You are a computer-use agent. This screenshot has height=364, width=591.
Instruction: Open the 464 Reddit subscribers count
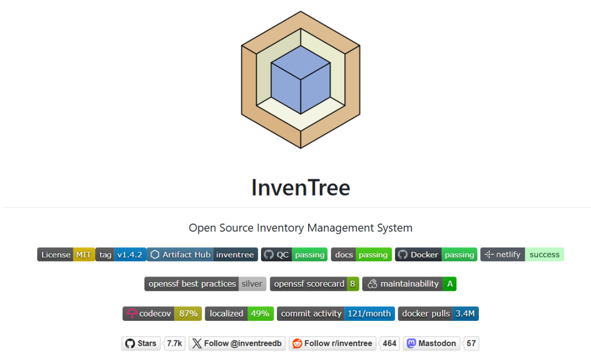pos(390,343)
